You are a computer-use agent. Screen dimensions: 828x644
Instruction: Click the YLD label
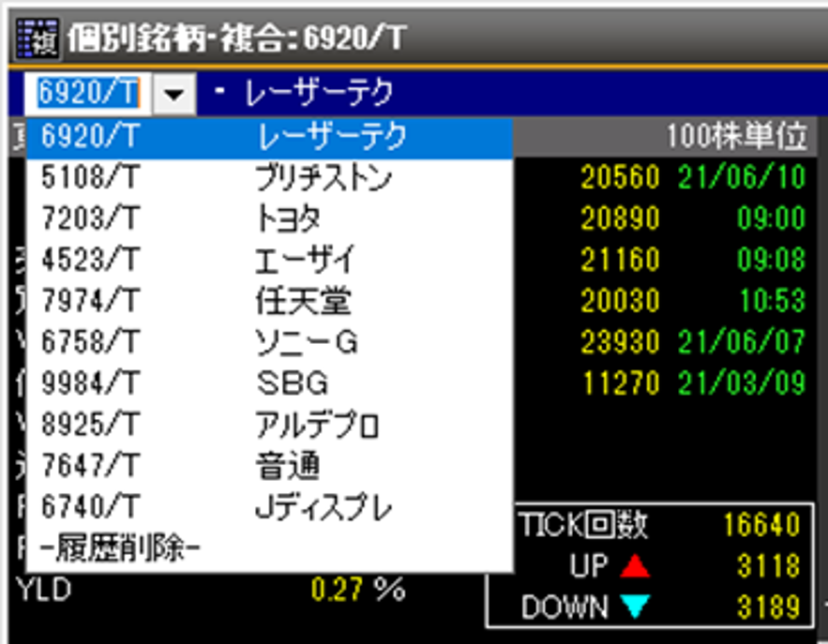(x=44, y=590)
